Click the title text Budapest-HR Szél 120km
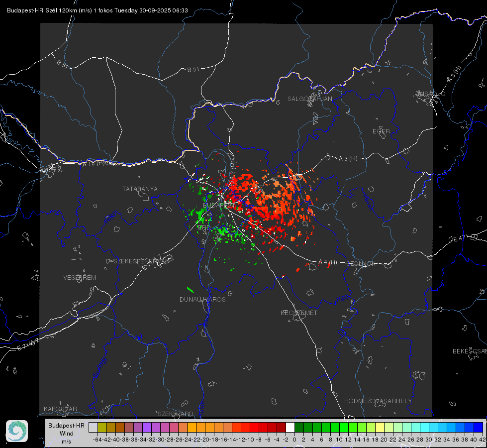 42,10
